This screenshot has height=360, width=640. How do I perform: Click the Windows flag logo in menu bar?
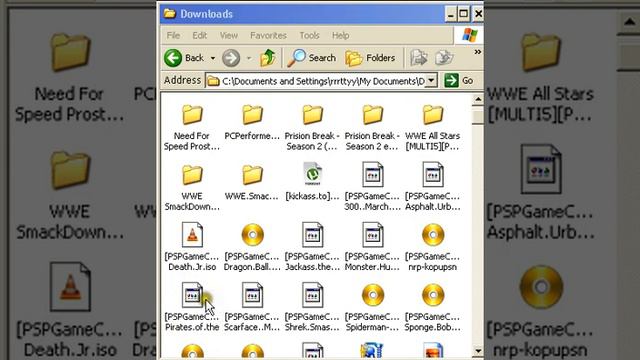point(469,36)
